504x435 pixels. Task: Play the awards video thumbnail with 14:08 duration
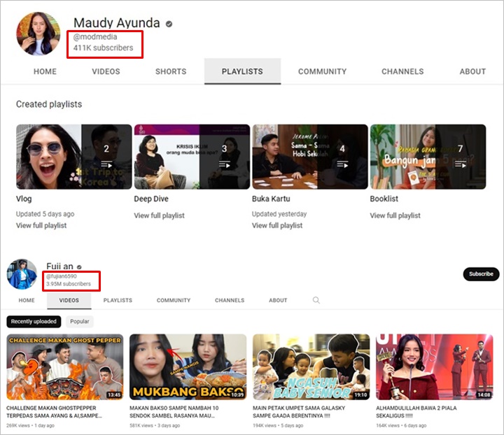[x=435, y=367]
